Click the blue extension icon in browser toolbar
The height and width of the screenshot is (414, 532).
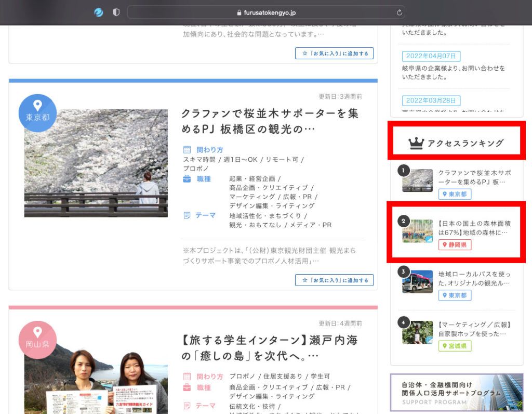point(98,12)
